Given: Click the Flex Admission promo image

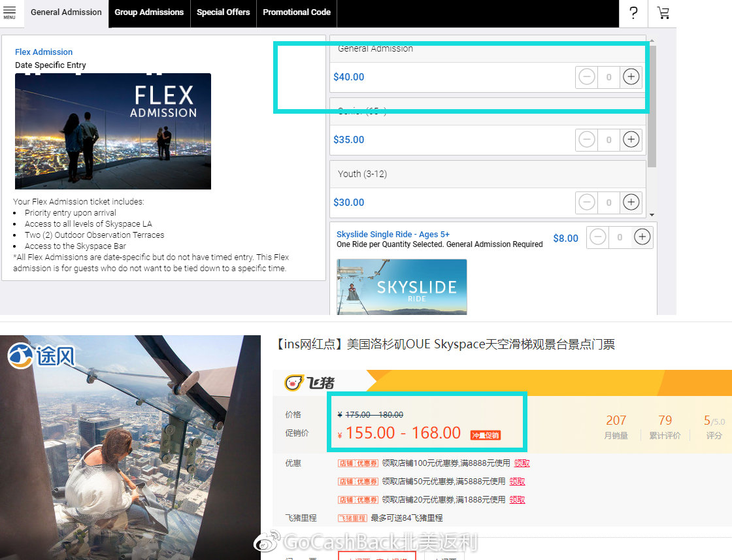Looking at the screenshot, I should [113, 131].
